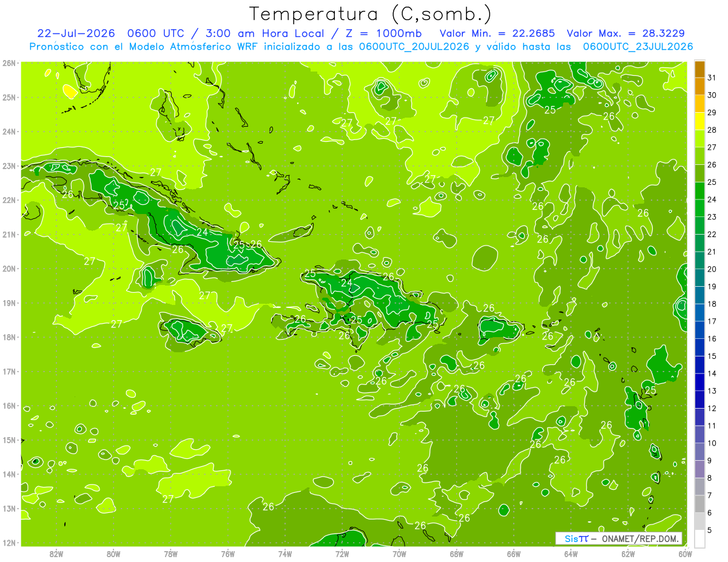Click the 'Valor Min. = 22.2685' text

pos(497,33)
